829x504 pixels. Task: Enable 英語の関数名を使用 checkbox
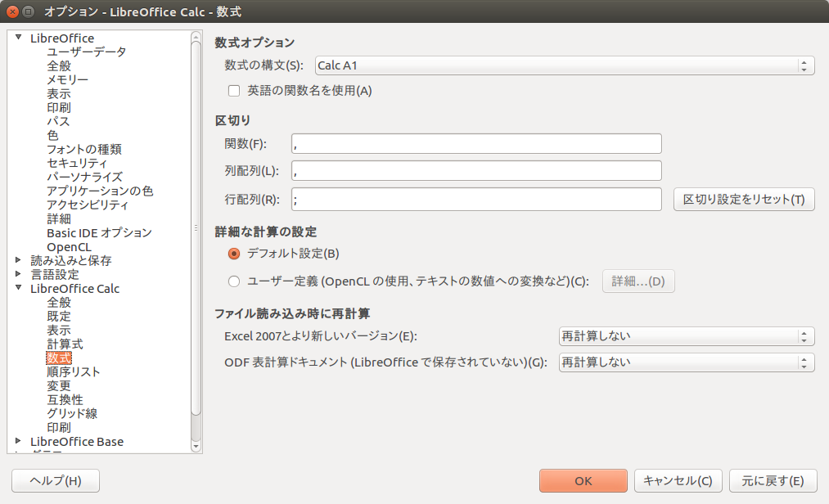[x=234, y=91]
